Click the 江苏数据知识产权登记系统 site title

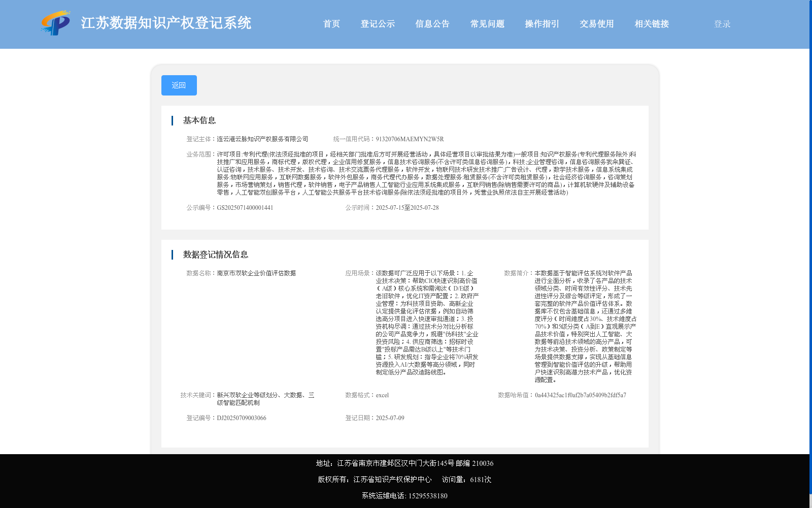tap(166, 23)
